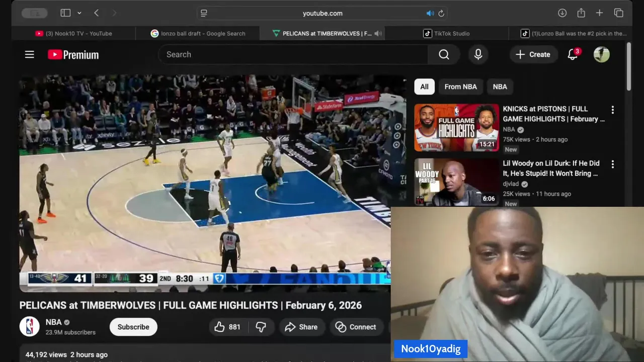
Task: Open NBA channel name link
Action: coord(53,322)
